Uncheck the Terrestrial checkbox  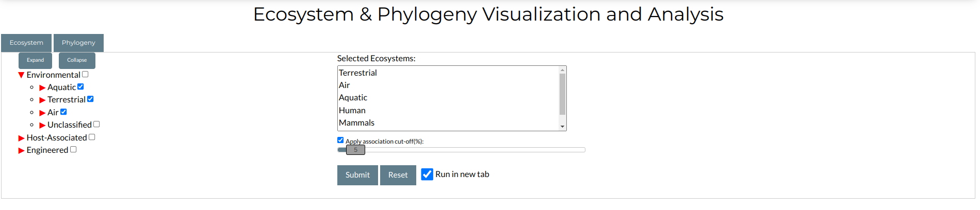[90, 99]
